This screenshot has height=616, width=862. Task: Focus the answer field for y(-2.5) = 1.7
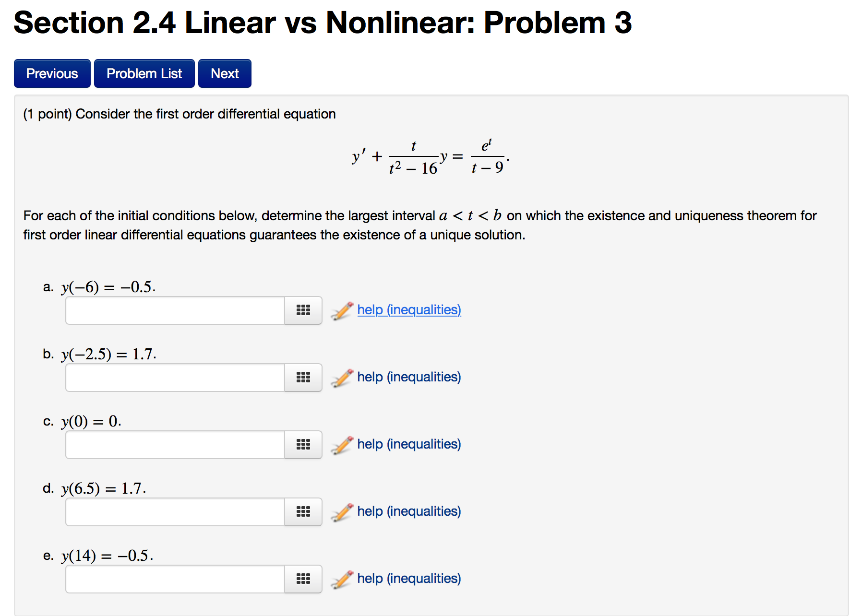(x=175, y=378)
